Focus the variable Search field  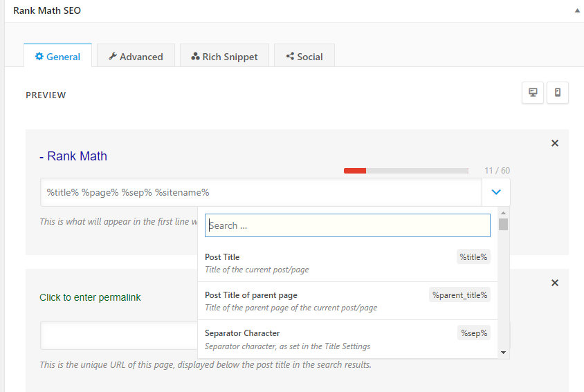(347, 225)
